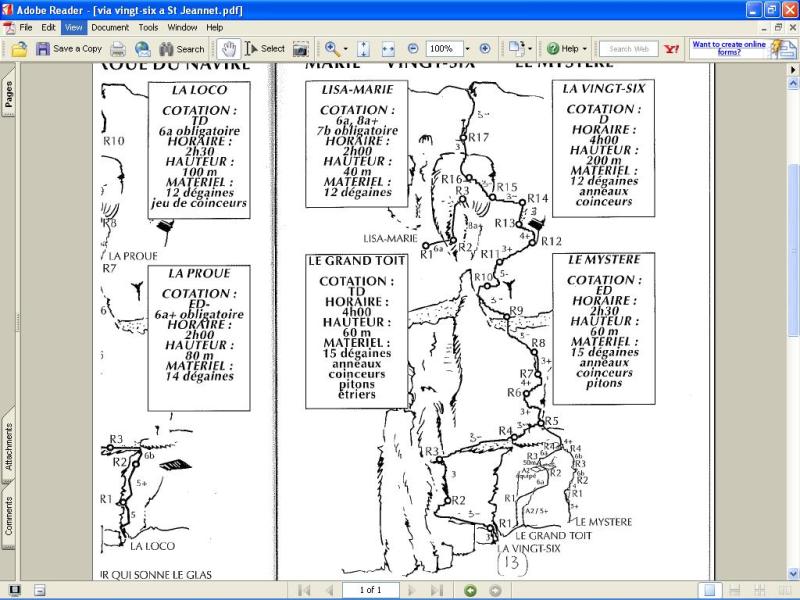Open the Document menu
Image resolution: width=800 pixels, height=600 pixels.
click(110, 28)
